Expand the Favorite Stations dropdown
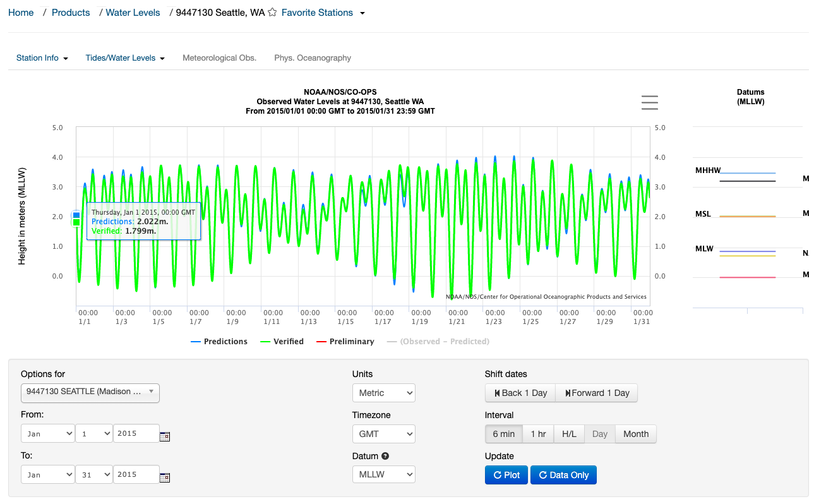The height and width of the screenshot is (504, 814). [x=323, y=13]
